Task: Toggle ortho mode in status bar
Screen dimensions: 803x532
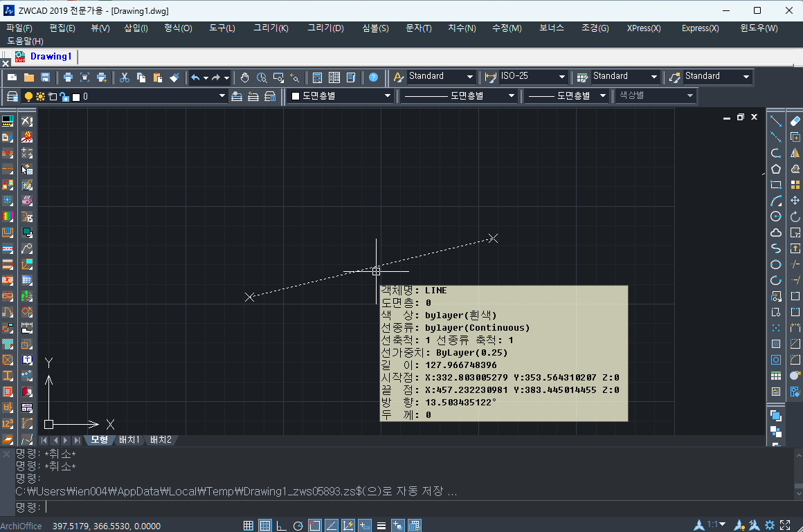Action: [x=281, y=526]
